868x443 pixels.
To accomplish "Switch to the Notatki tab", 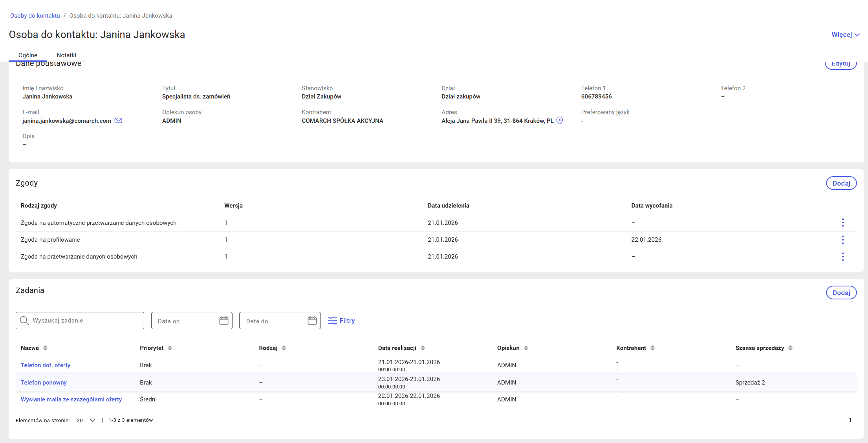I will pos(66,55).
